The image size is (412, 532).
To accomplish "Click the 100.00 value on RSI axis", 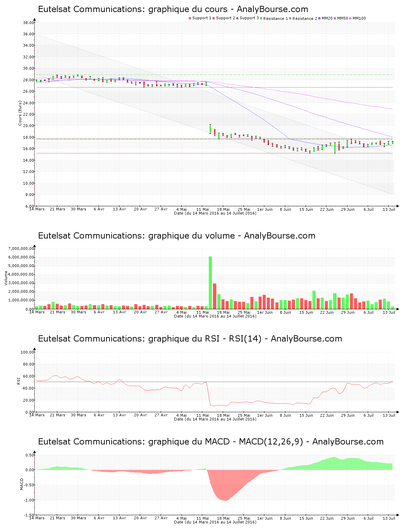I will [x=27, y=352].
